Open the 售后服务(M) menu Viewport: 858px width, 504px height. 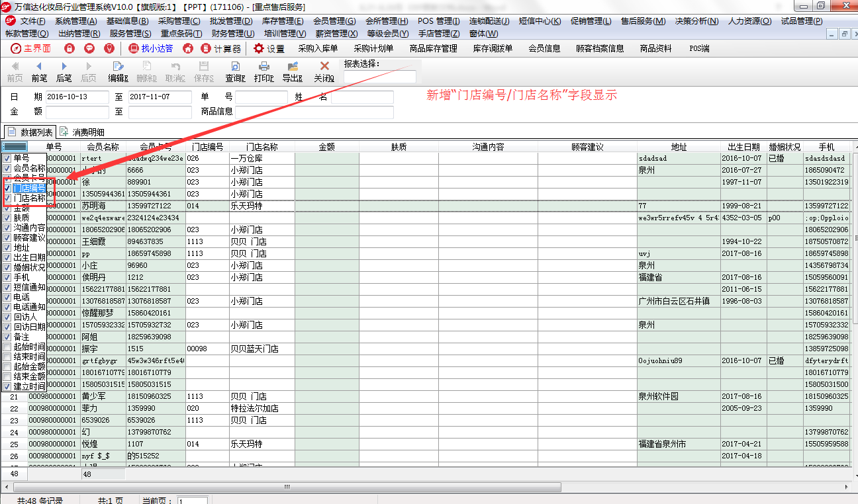click(x=643, y=21)
